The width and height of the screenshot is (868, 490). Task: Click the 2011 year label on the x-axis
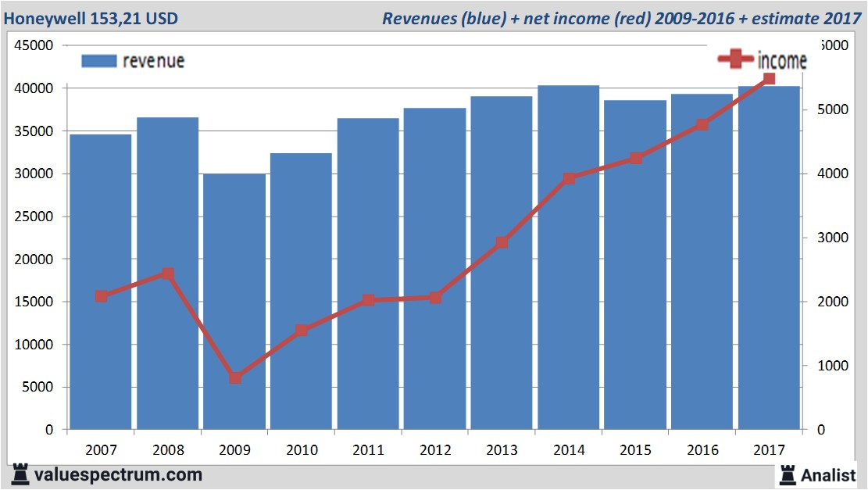pyautogui.click(x=368, y=449)
